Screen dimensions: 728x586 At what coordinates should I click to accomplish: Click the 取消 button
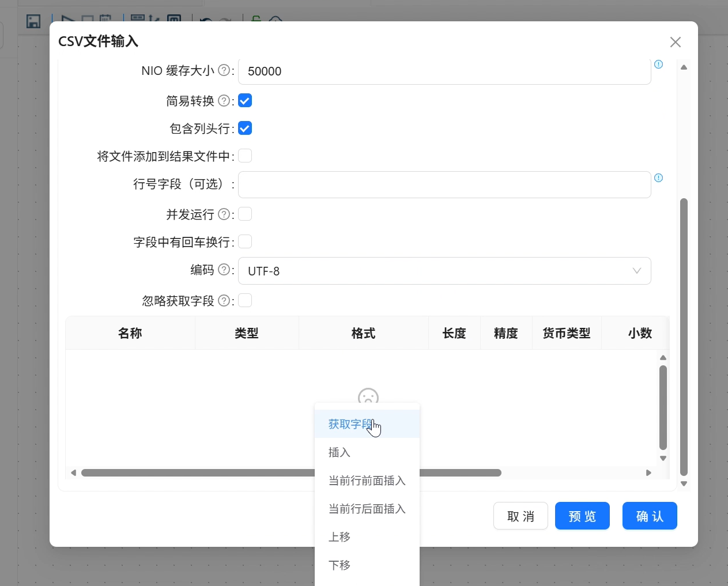pyautogui.click(x=520, y=516)
